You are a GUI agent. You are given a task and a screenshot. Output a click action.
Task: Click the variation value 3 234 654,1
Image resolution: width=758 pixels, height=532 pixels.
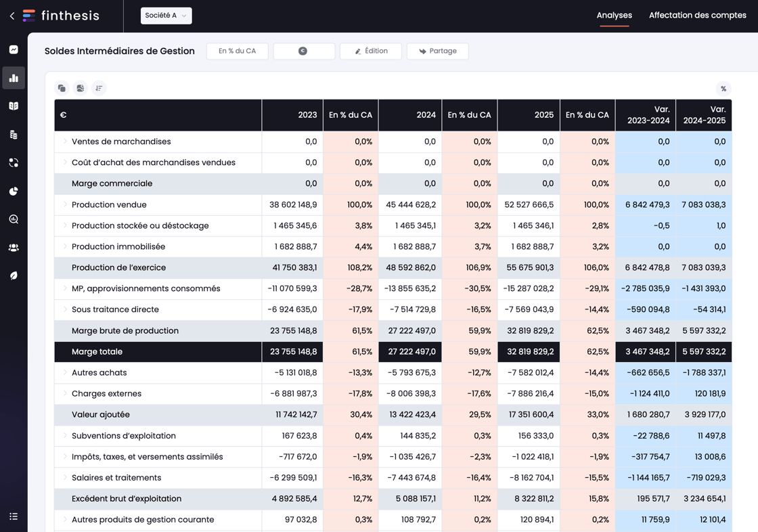(705, 499)
